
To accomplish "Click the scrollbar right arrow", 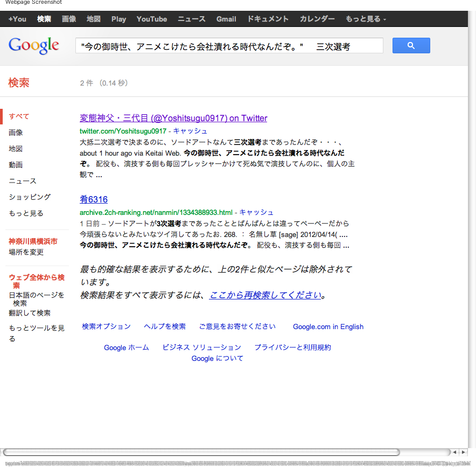I will [463, 452].
